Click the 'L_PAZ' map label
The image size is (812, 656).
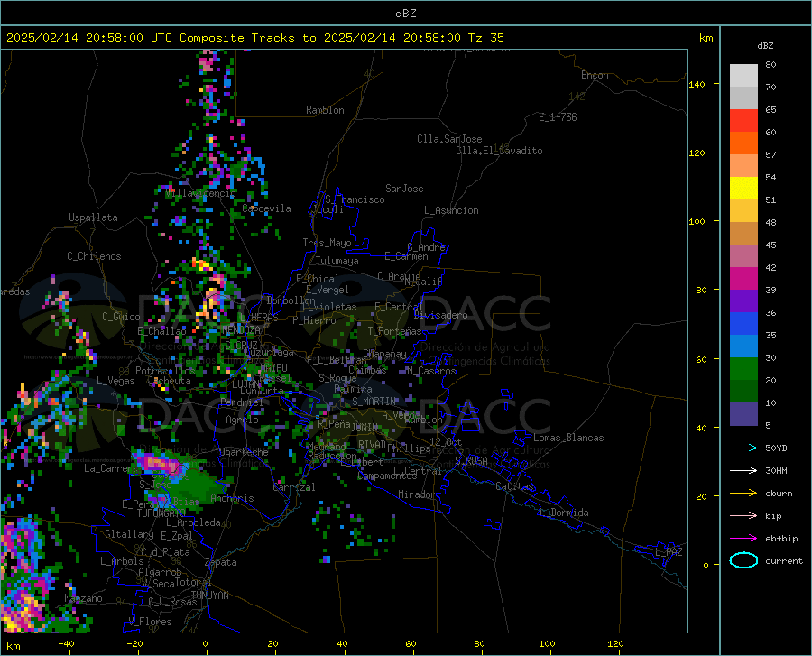point(669,552)
